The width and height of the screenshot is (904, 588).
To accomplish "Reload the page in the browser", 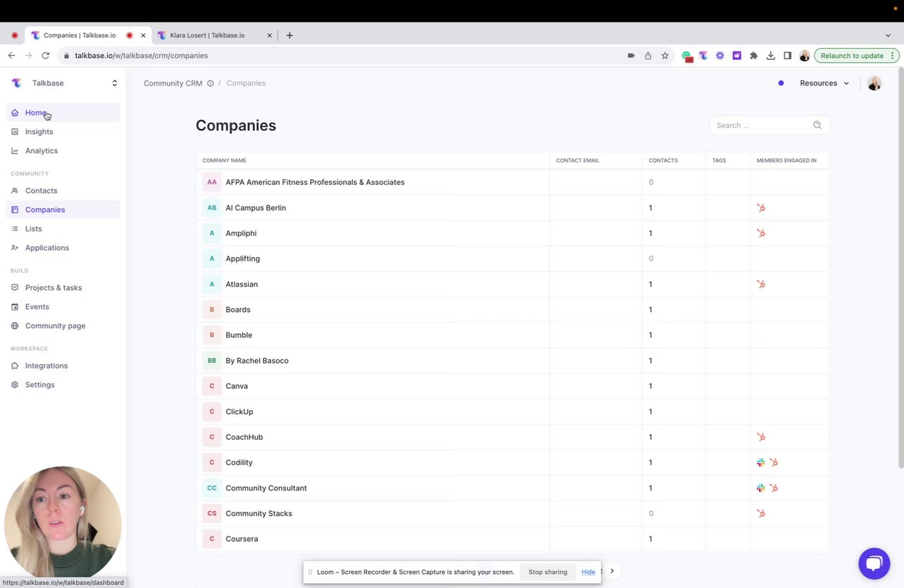I will pos(46,56).
